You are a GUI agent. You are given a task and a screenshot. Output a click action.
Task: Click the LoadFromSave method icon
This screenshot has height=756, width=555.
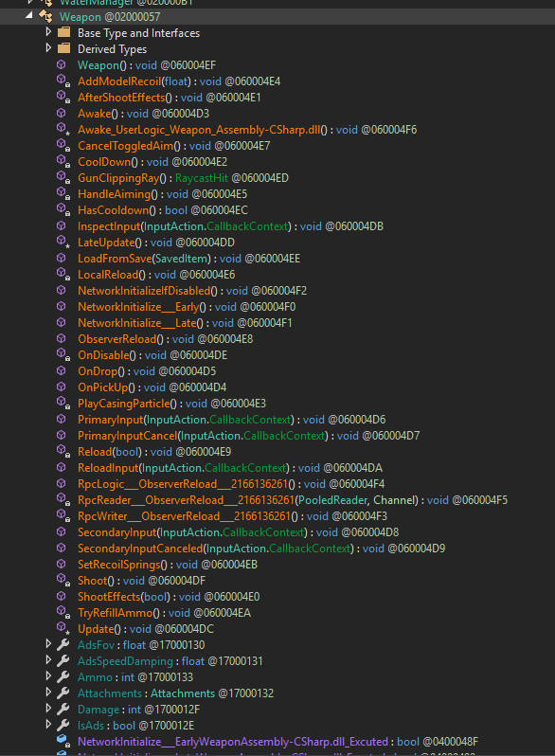click(62, 258)
